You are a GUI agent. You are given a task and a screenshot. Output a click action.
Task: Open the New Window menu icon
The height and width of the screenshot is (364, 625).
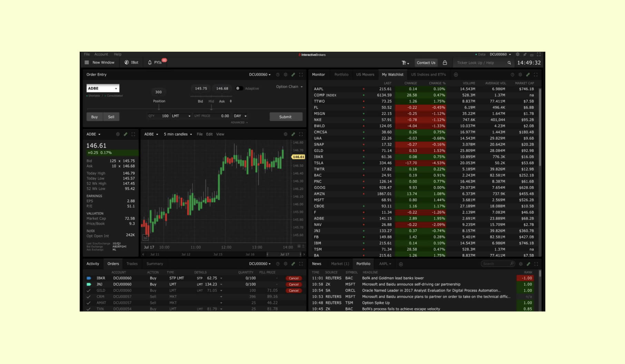[x=87, y=62]
